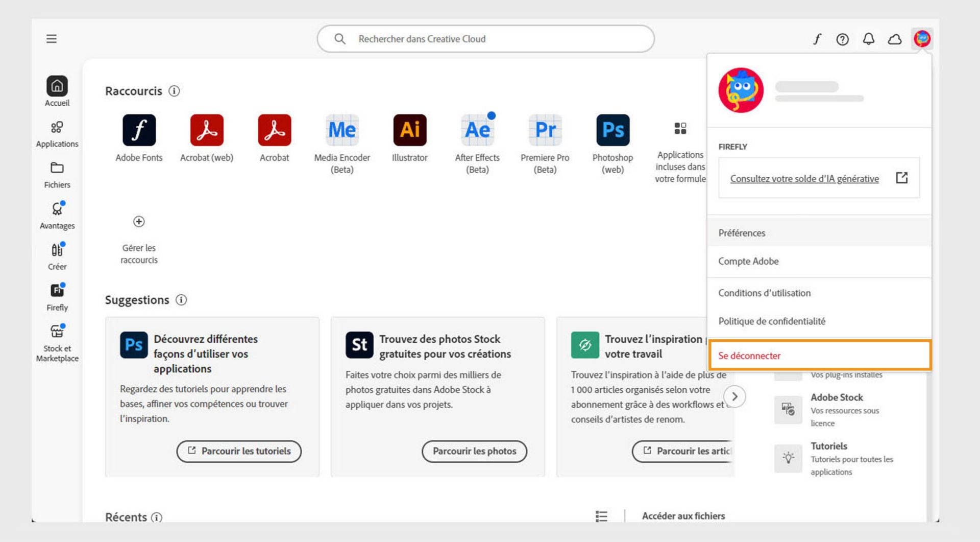The width and height of the screenshot is (980, 542).
Task: Open Applications in sidebar
Action: point(57,134)
